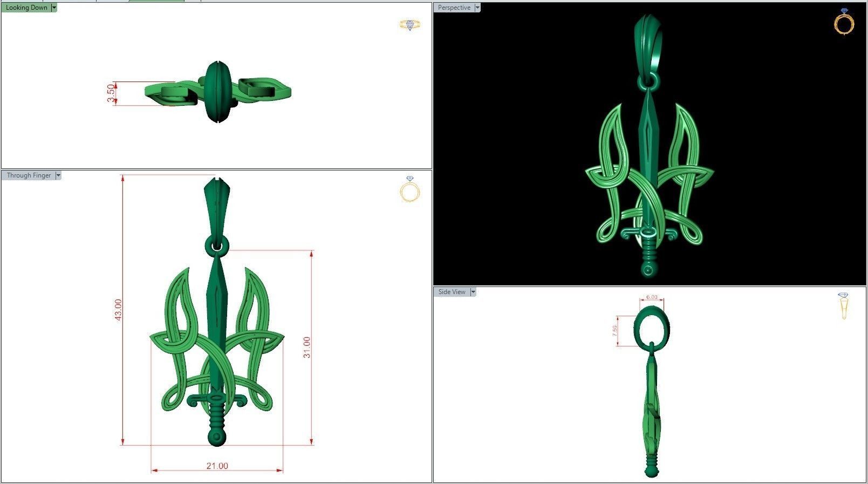
Task: Select the 31.00 dimension text
Action: pyautogui.click(x=306, y=347)
